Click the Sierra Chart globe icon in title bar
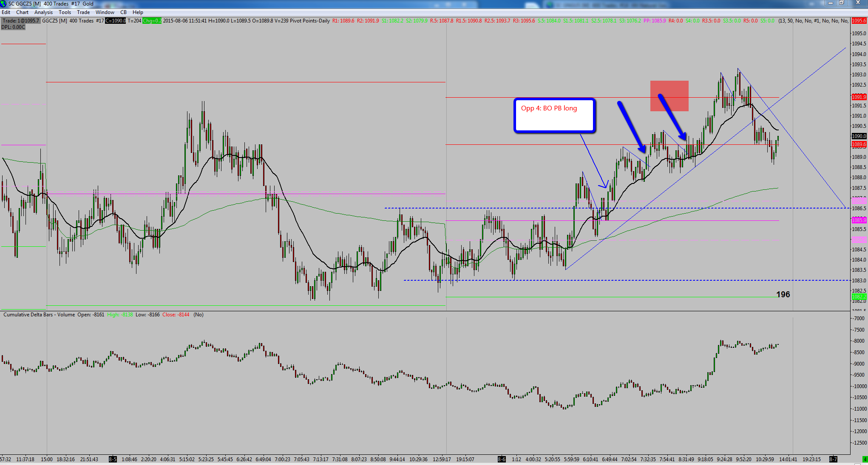 [x=4, y=4]
